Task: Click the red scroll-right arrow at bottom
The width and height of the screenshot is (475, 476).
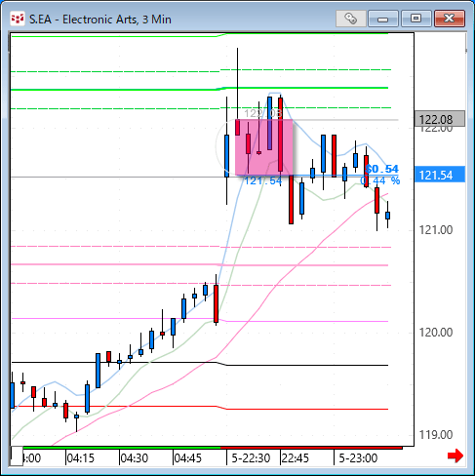Action: (x=455, y=456)
